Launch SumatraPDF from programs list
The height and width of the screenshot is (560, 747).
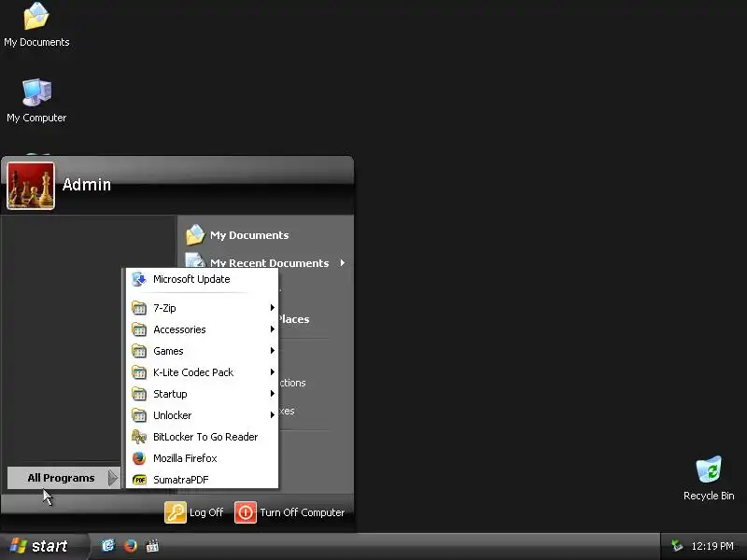click(x=202, y=480)
